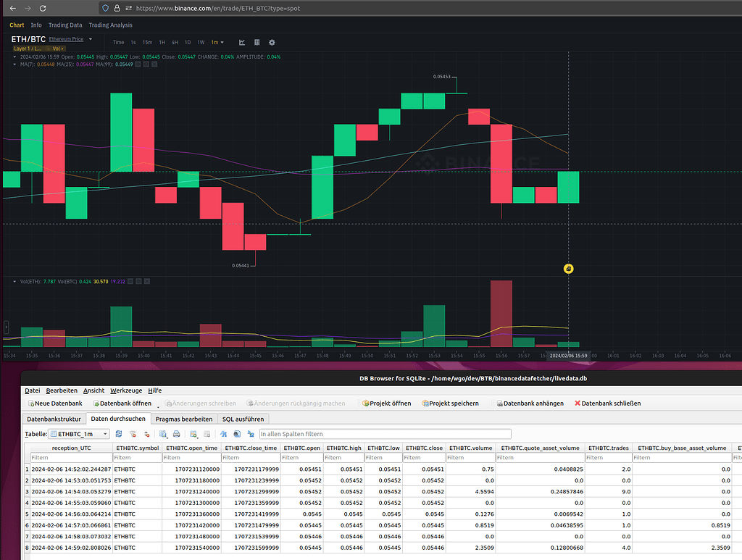This screenshot has width=742, height=560.
Task: Click the Layer 1 / L... tag
Action: [x=27, y=49]
